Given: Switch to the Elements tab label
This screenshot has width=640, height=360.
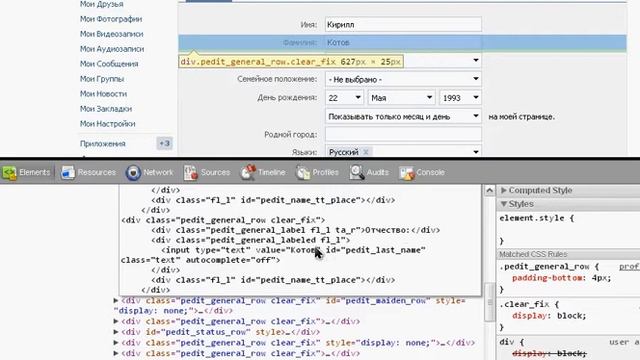Looking at the screenshot, I should [35, 172].
